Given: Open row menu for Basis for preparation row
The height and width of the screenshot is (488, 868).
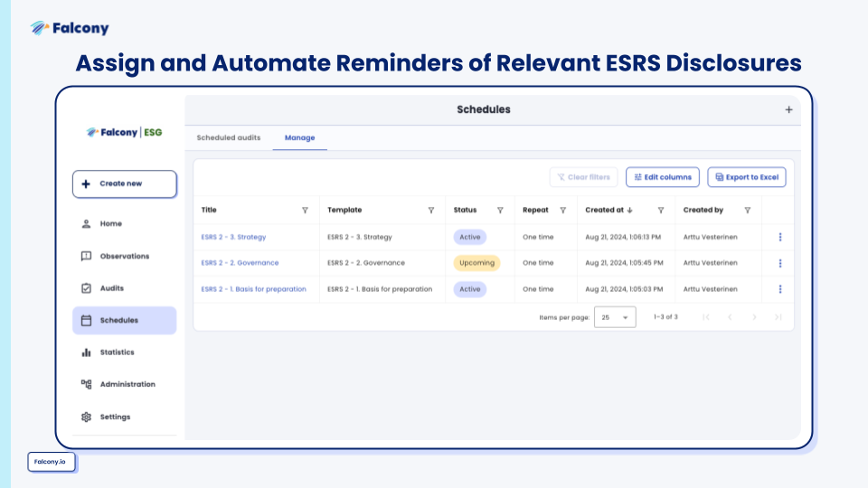Looking at the screenshot, I should click(x=780, y=289).
